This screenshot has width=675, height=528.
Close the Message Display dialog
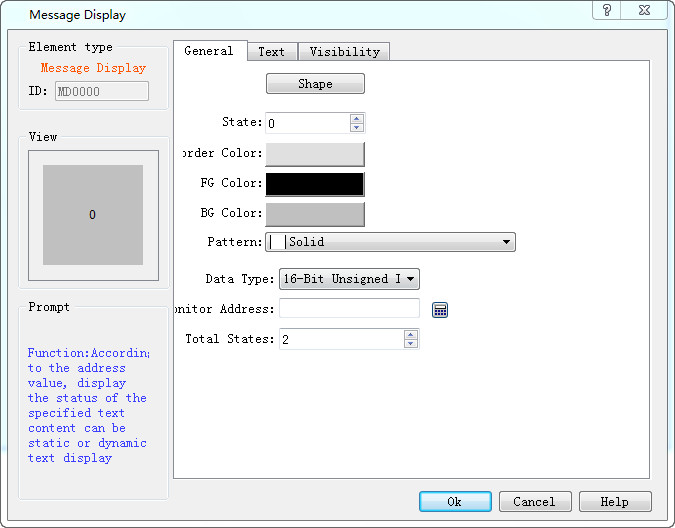point(644,10)
